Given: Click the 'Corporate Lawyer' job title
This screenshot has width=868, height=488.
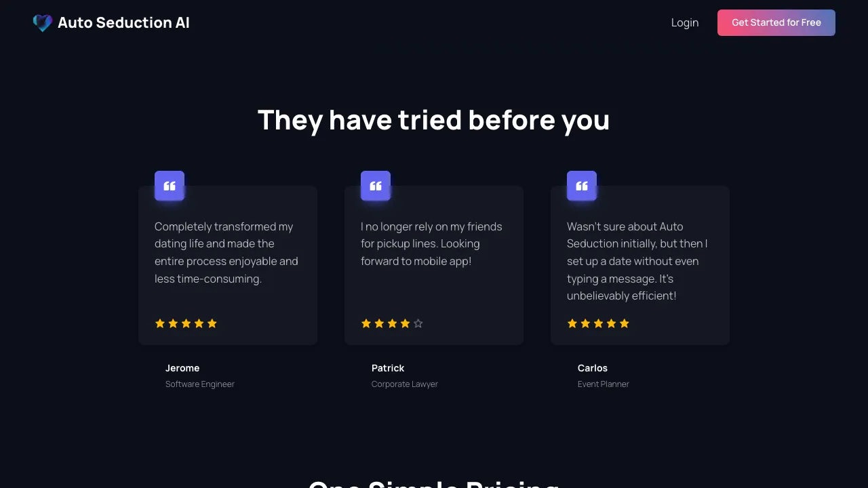Looking at the screenshot, I should pyautogui.click(x=405, y=384).
